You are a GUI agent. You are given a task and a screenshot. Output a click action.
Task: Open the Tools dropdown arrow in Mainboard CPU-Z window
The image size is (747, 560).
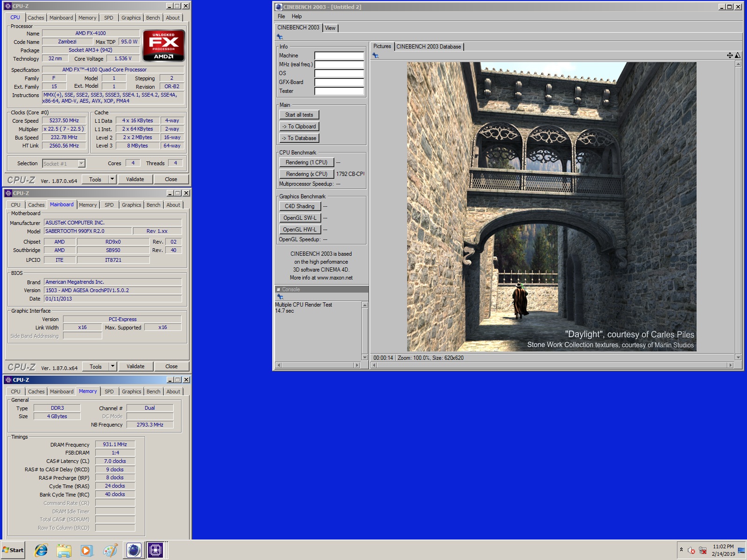pos(113,366)
